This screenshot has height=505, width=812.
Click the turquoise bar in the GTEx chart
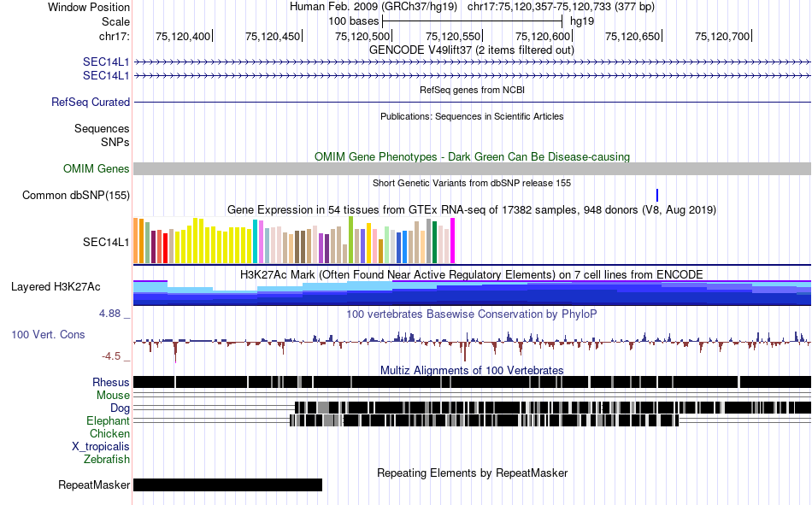[x=256, y=241]
